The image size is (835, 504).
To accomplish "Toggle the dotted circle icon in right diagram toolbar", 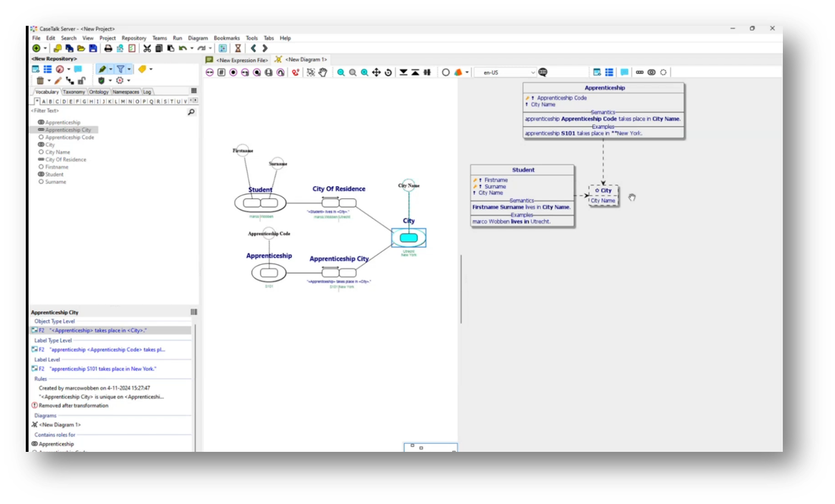I will tap(663, 72).
